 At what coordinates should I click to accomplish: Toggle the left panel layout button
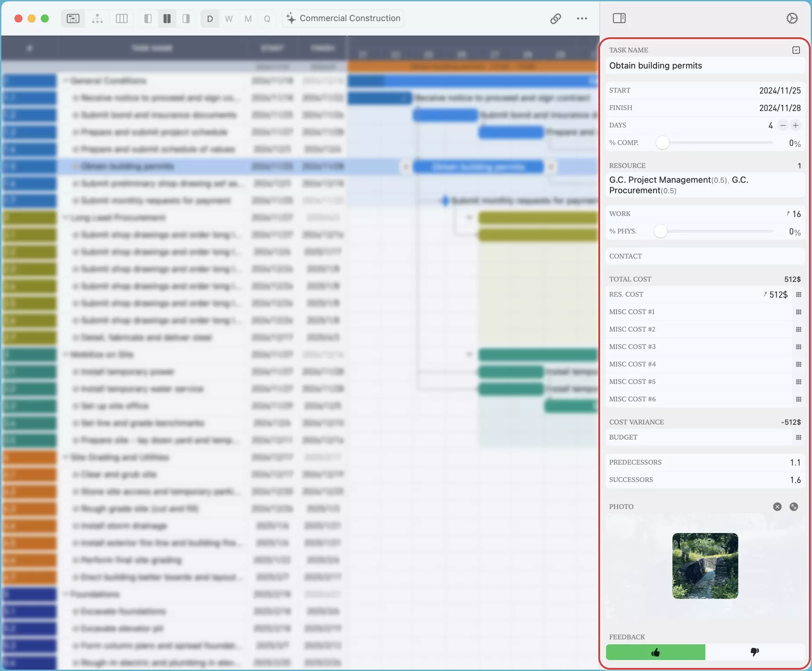pos(148,18)
